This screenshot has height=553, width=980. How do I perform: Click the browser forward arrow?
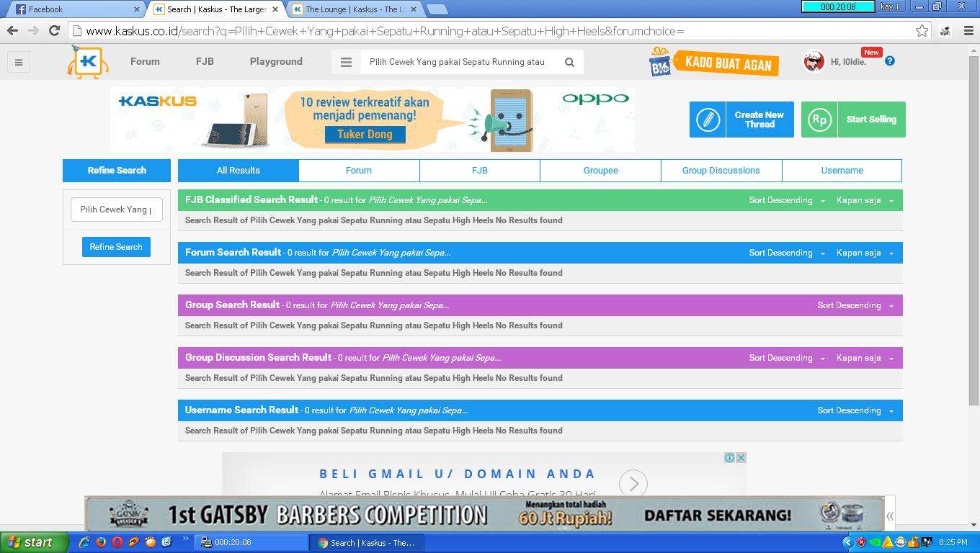click(x=33, y=30)
